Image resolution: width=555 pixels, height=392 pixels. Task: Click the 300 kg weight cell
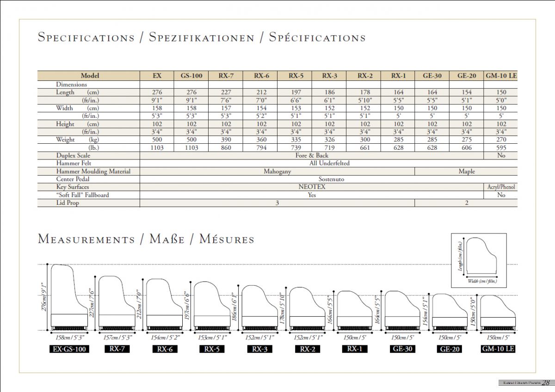pyautogui.click(x=364, y=140)
